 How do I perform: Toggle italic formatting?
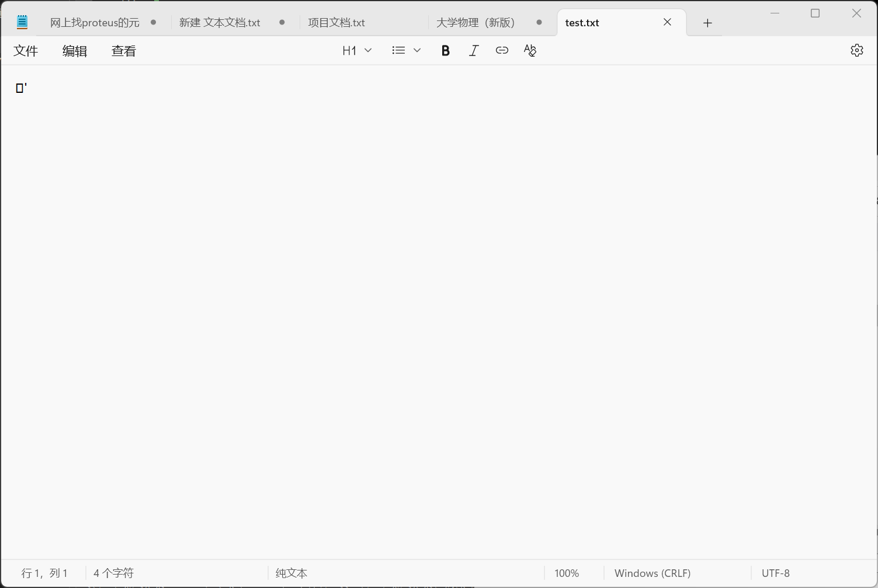tap(473, 50)
